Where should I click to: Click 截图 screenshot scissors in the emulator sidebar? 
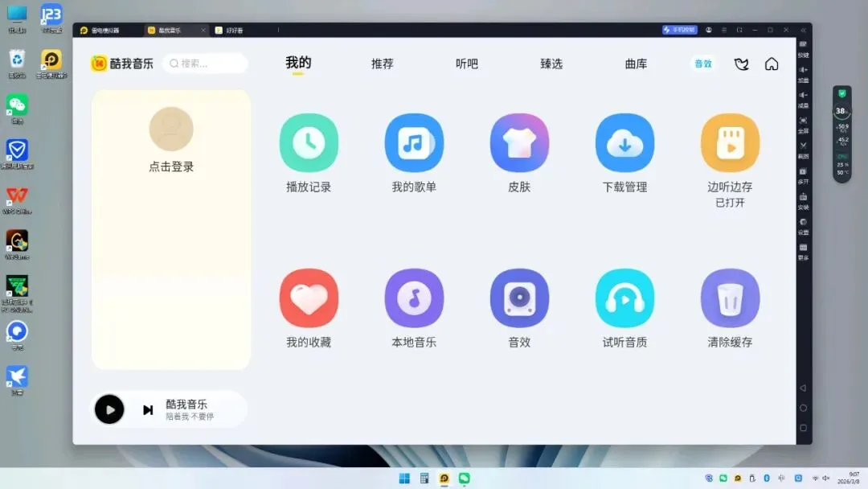click(x=803, y=150)
